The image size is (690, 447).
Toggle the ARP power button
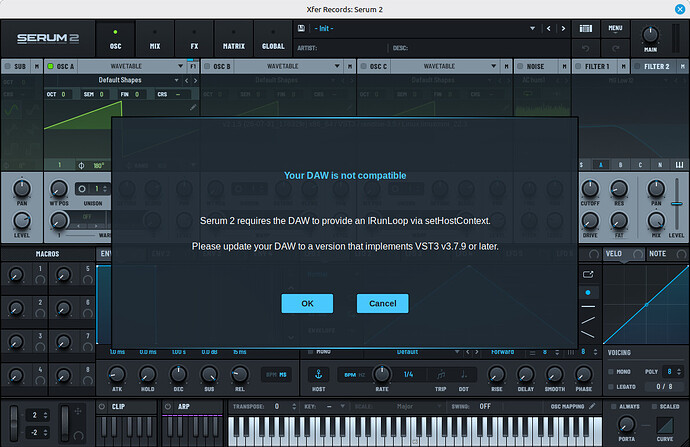click(x=168, y=407)
